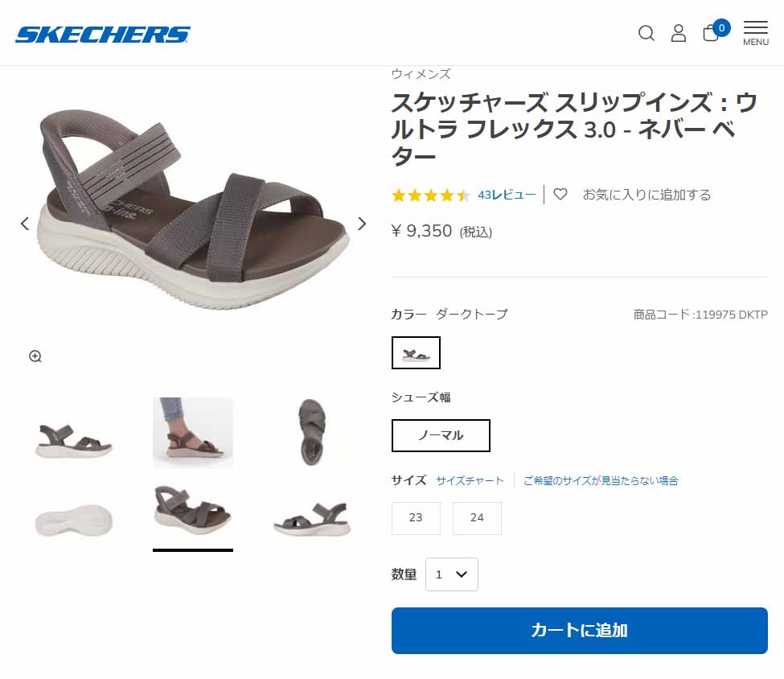Open the shopping cart bag icon
Viewport: 784px width, 679px height.
tap(711, 33)
